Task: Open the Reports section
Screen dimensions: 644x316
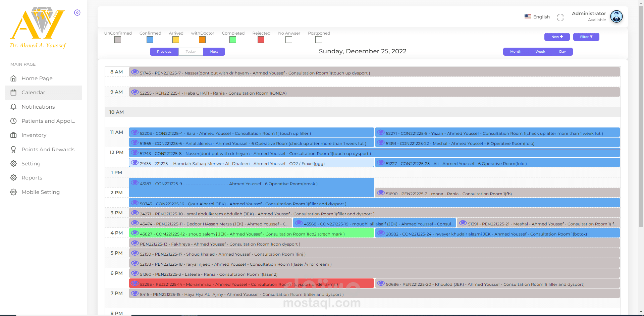Action: 32,177
